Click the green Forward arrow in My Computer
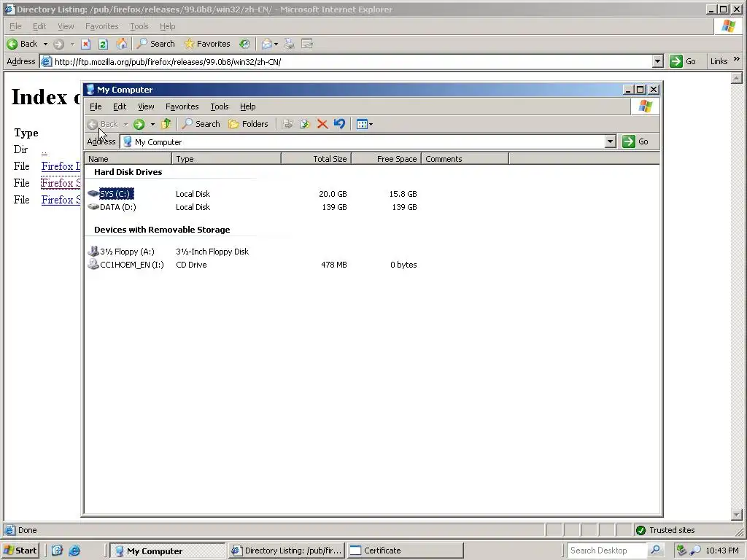 139,124
